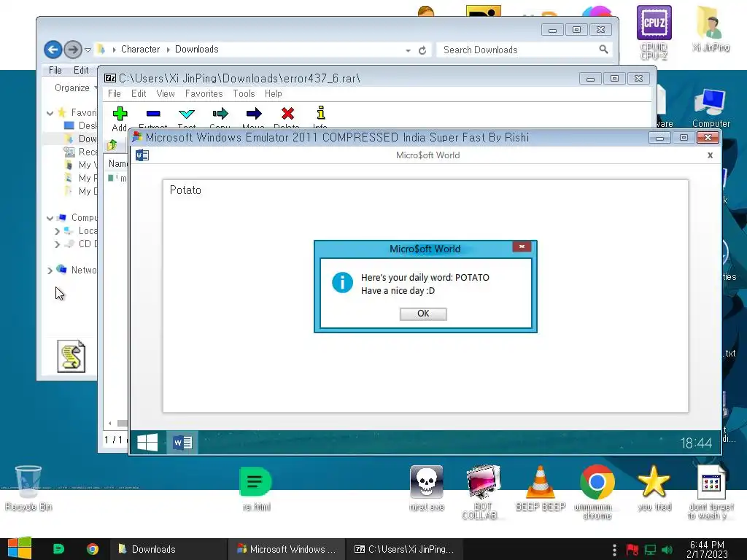Open the Explorer Edit menu

click(x=81, y=70)
